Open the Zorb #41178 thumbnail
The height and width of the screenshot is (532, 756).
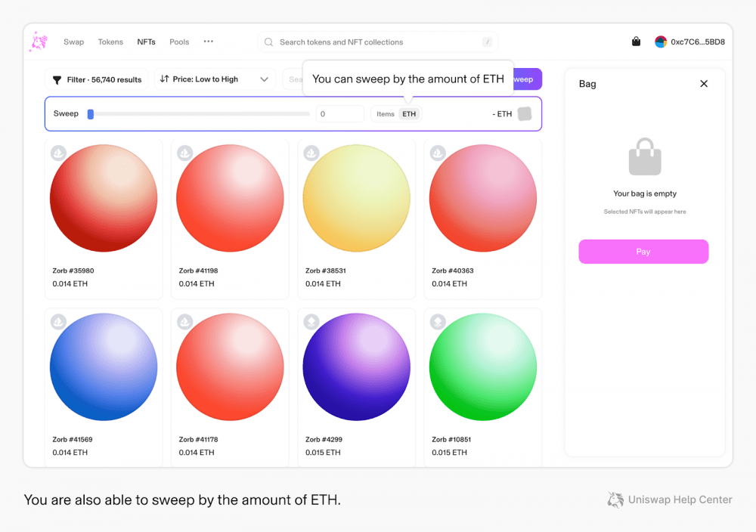click(x=230, y=367)
